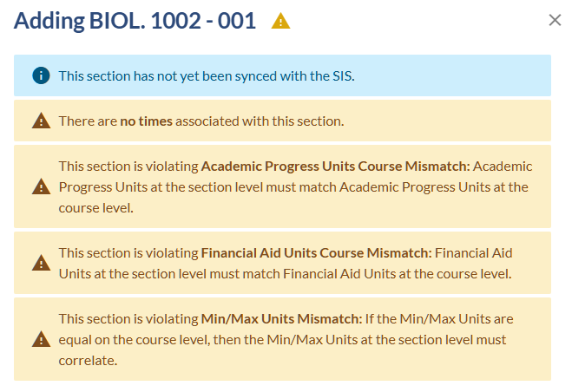Click the Academic Progress Units warning description

[295, 187]
